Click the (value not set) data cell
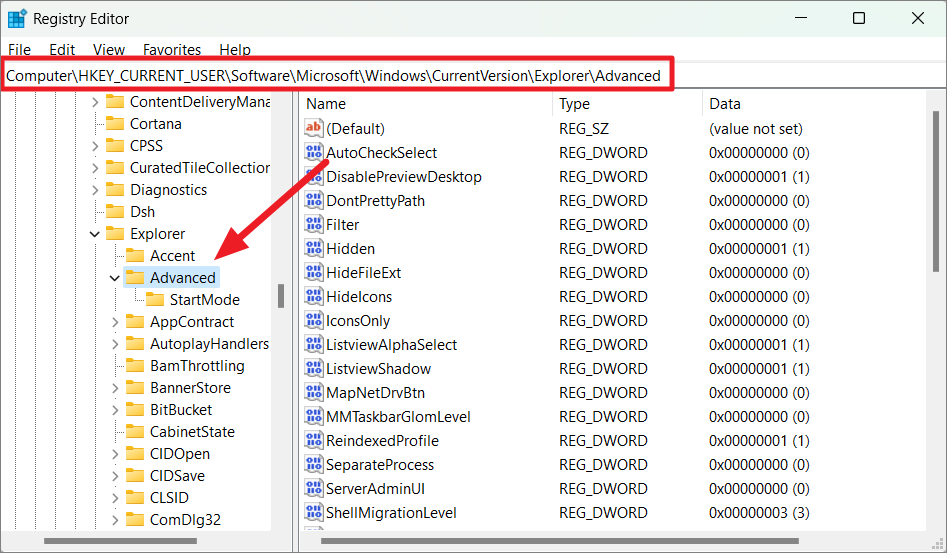This screenshot has width=947, height=553. (x=756, y=129)
